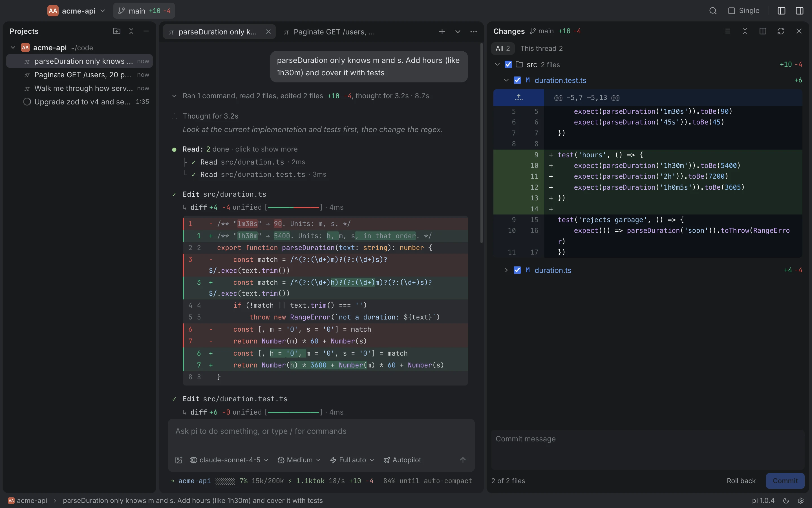Uncheck the src folder checkbox
The width and height of the screenshot is (812, 508).
pos(508,65)
